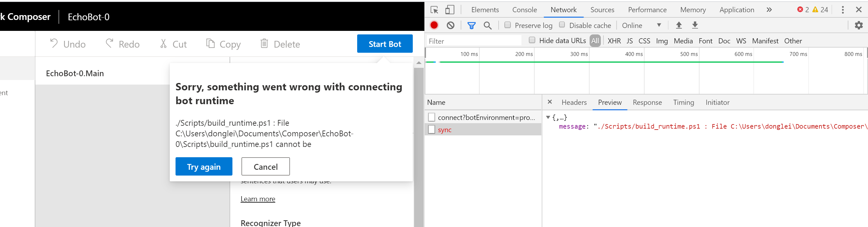868x227 pixels.
Task: Select the sync request row
Action: [483, 130]
